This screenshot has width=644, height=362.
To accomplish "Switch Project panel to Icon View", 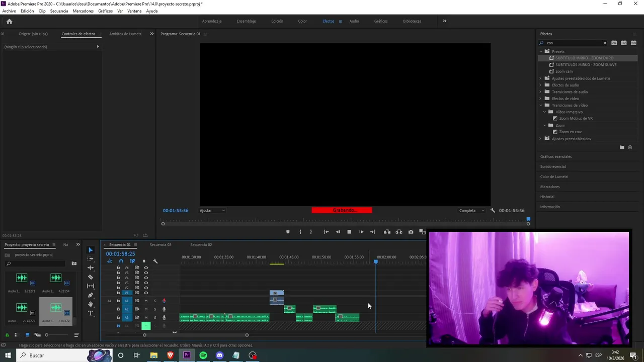I will tap(27, 335).
